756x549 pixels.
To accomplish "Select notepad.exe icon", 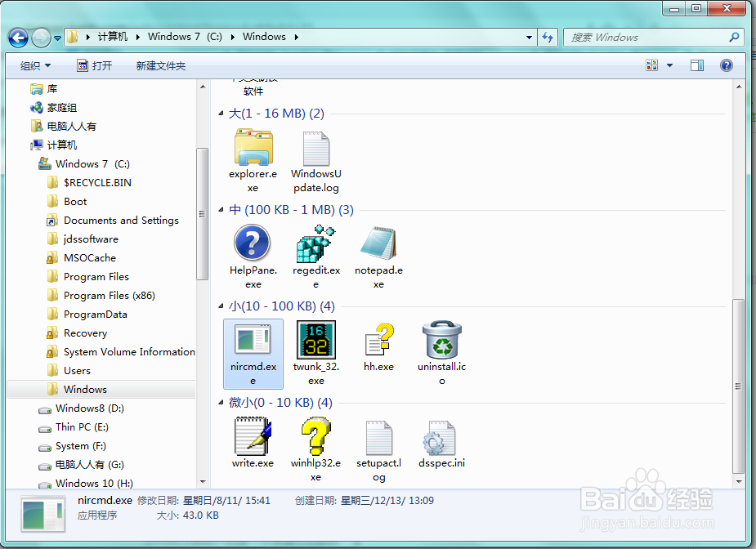I will click(378, 243).
